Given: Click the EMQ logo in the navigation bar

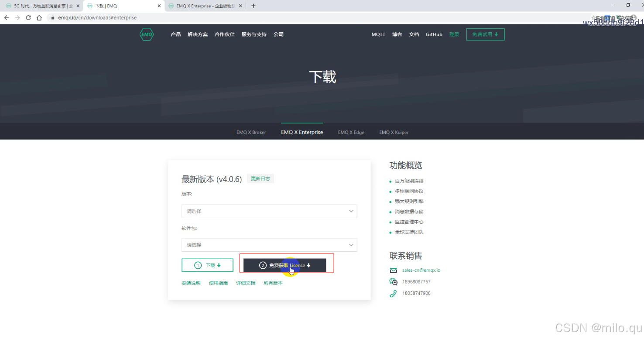Looking at the screenshot, I should tap(147, 34).
